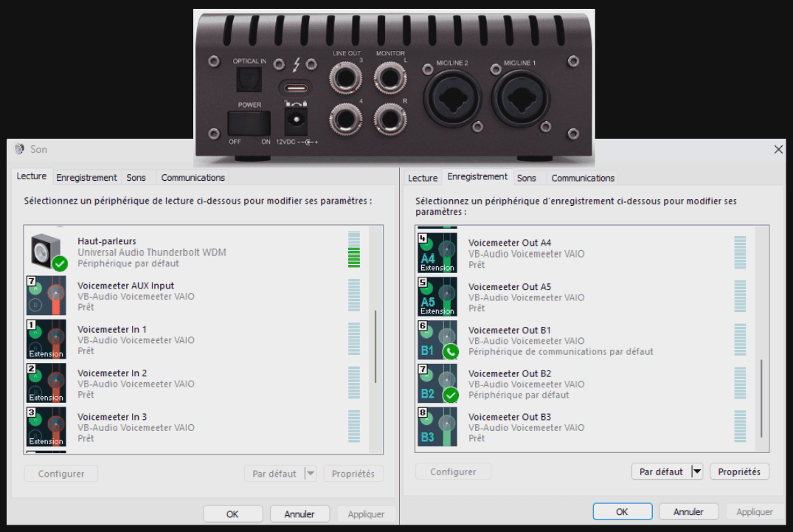The height and width of the screenshot is (532, 793).
Task: Select Voicemeeter Out B1 name text
Action: tap(509, 331)
